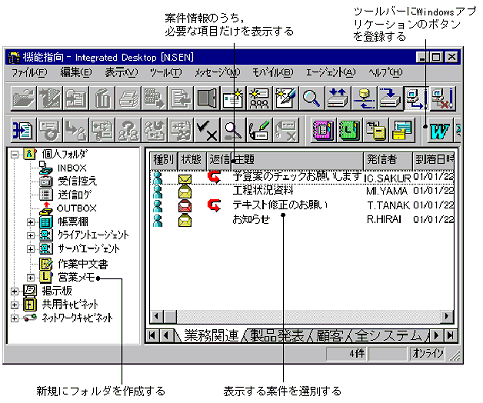Click the grayed question mark people icon

[x=128, y=130]
